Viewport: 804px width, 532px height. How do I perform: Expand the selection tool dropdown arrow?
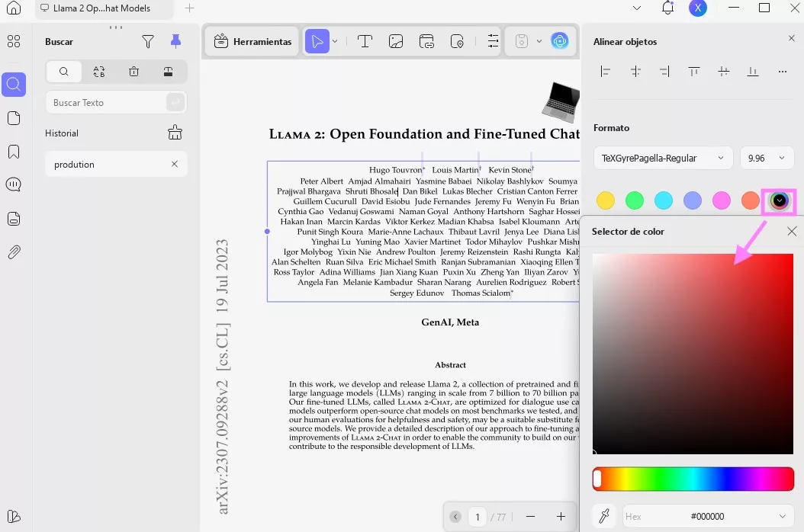pos(335,41)
